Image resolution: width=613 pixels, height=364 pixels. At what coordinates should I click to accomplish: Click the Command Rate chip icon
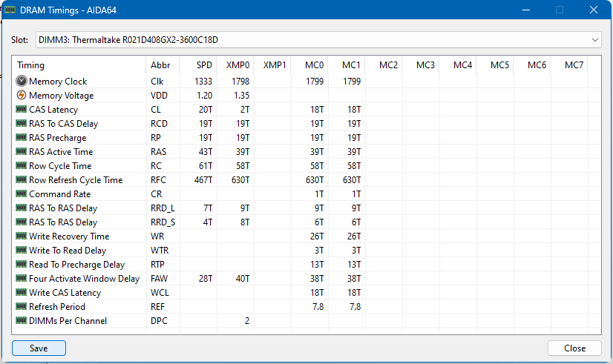(x=21, y=193)
